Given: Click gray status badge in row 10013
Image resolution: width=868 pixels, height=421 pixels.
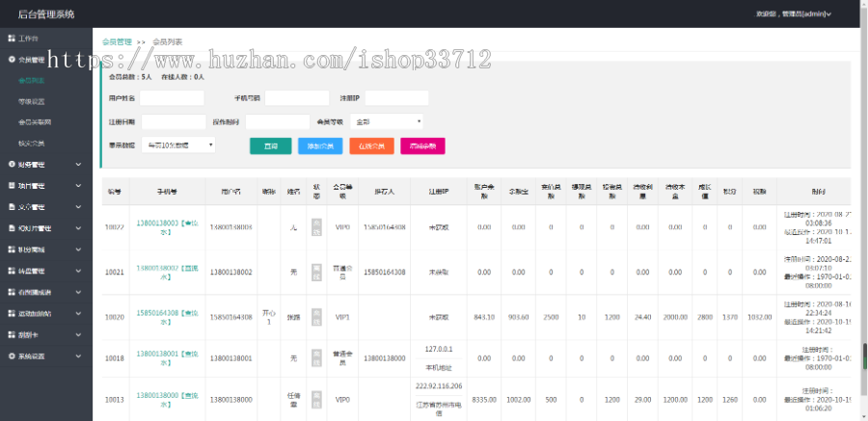Looking at the screenshot, I should (x=316, y=400).
